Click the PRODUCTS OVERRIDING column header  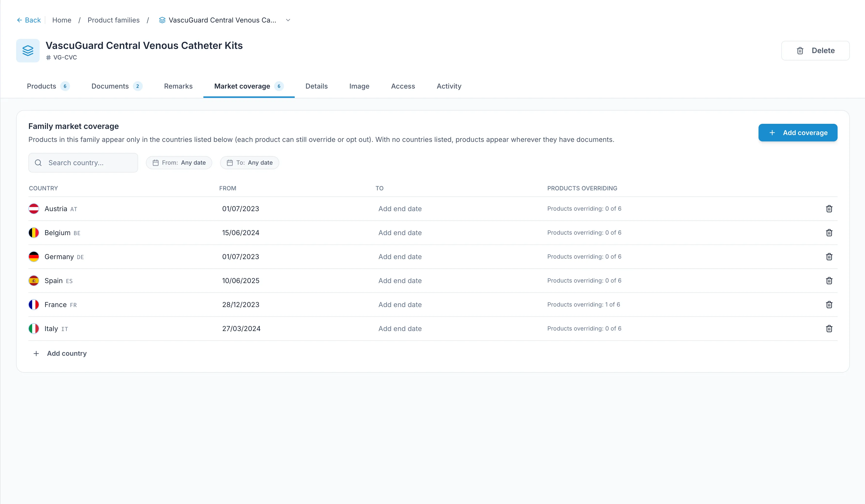[582, 188]
